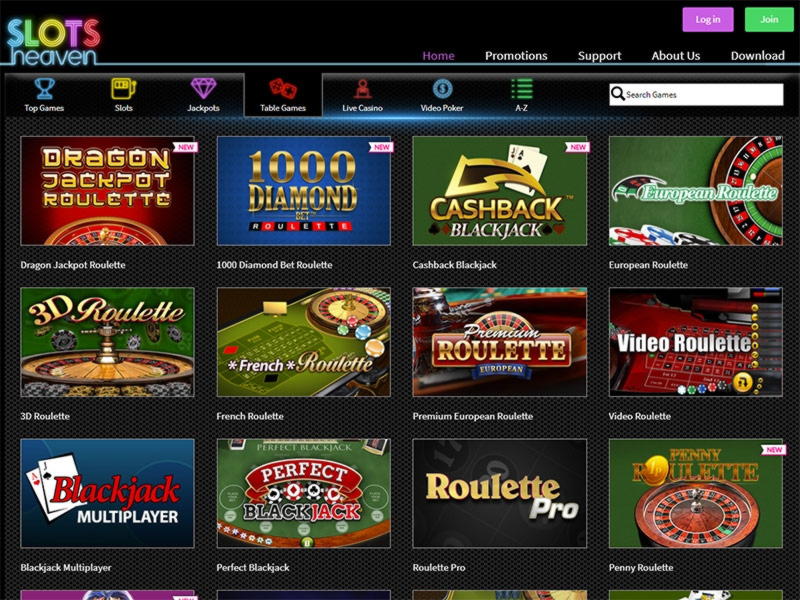800x600 pixels.
Task: Click the European Roulette caption text
Action: pyautogui.click(x=648, y=265)
